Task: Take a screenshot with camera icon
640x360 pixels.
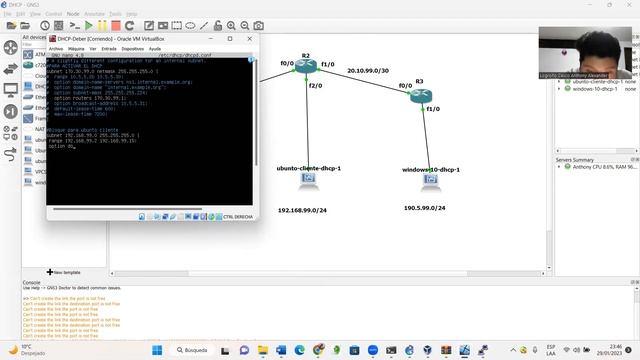Action: [258, 26]
